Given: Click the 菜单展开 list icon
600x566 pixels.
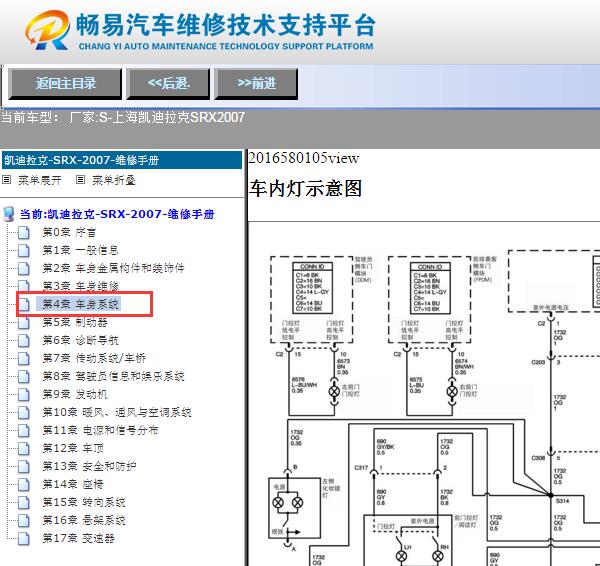Looking at the screenshot, I should (7, 179).
